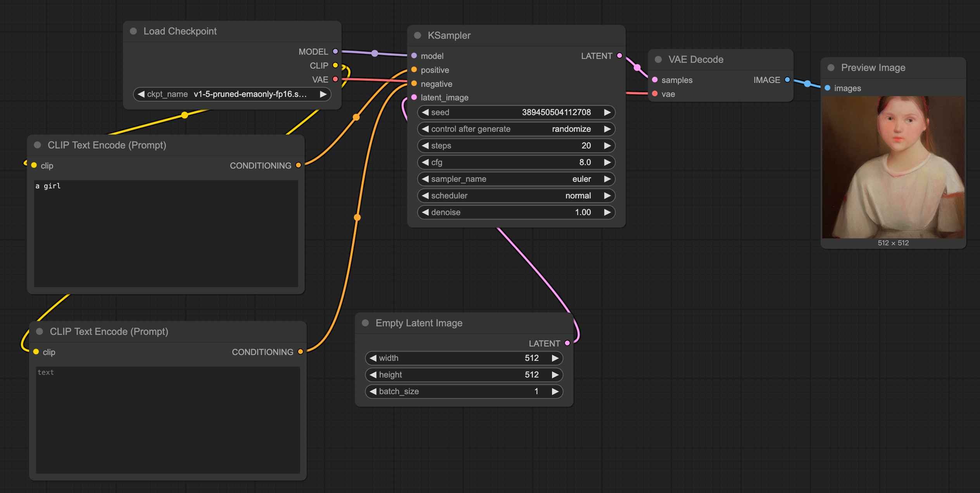Change control after generate with its right arrow
The width and height of the screenshot is (980, 493).
tap(607, 129)
